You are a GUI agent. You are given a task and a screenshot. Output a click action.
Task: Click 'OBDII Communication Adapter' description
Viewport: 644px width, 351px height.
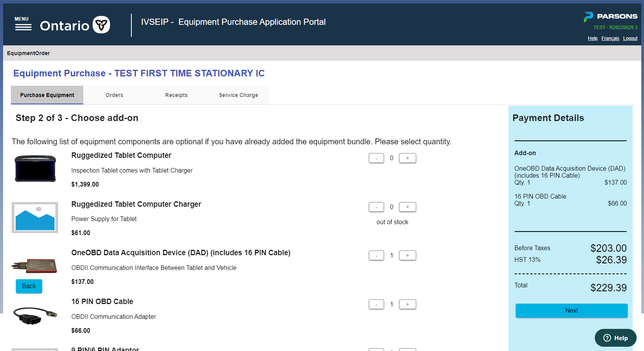pos(114,316)
